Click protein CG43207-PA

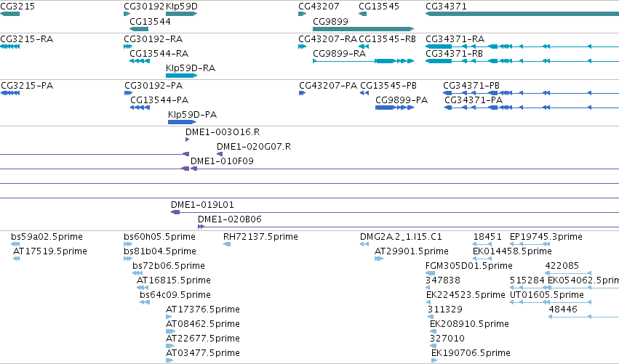pos(328,86)
